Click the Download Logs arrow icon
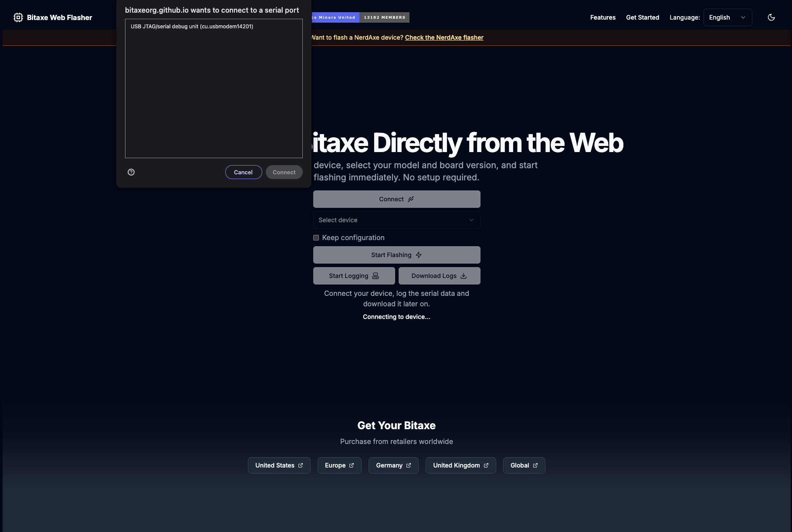Screen dimensions: 792x532 tap(464, 276)
